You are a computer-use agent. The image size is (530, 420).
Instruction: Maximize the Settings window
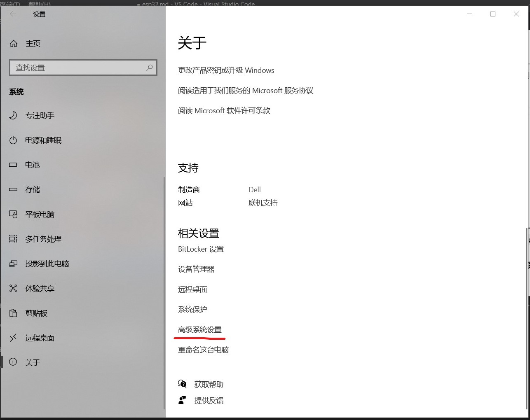[493, 14]
